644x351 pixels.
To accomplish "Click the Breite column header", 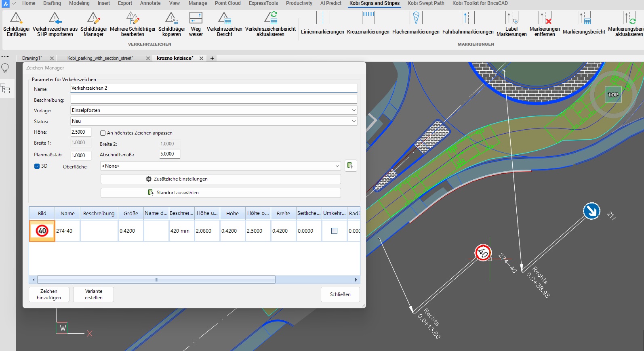I will [x=283, y=214].
